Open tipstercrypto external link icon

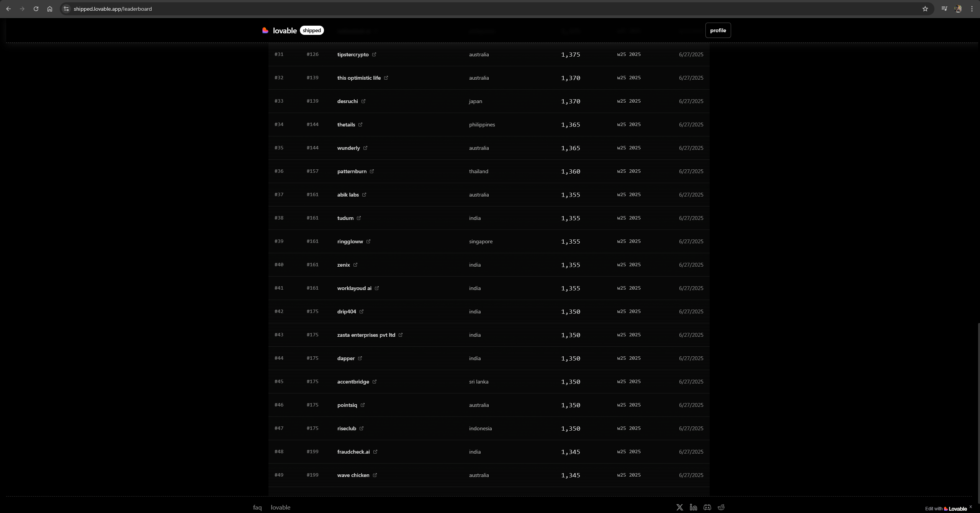coord(374,54)
